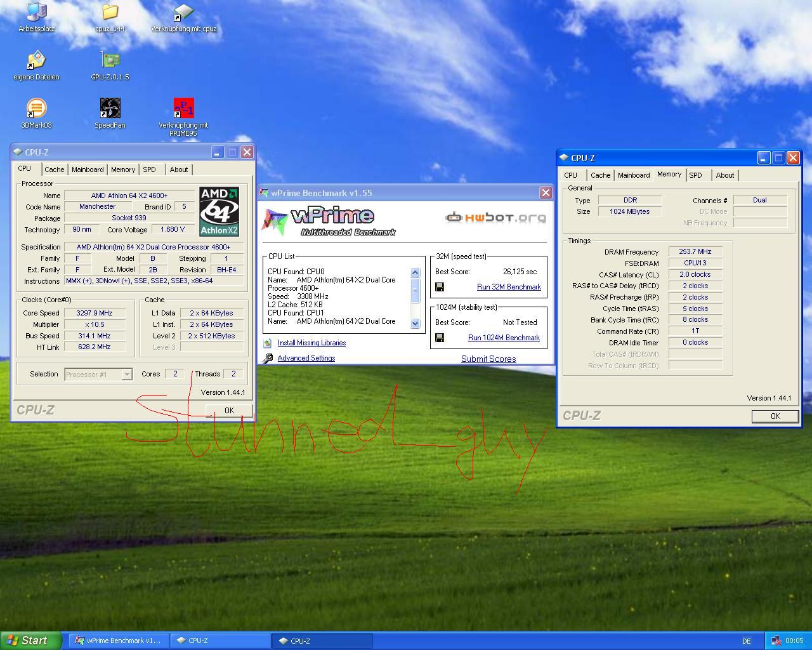
Task: Switch to Memory tab in left CPU-Z
Action: pos(123,169)
